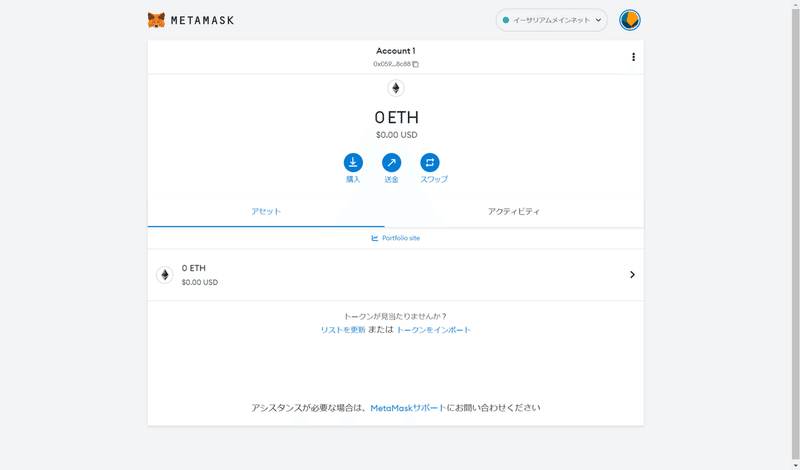
Task: Expand the 0 ETH asset row chevron
Action: [x=632, y=275]
